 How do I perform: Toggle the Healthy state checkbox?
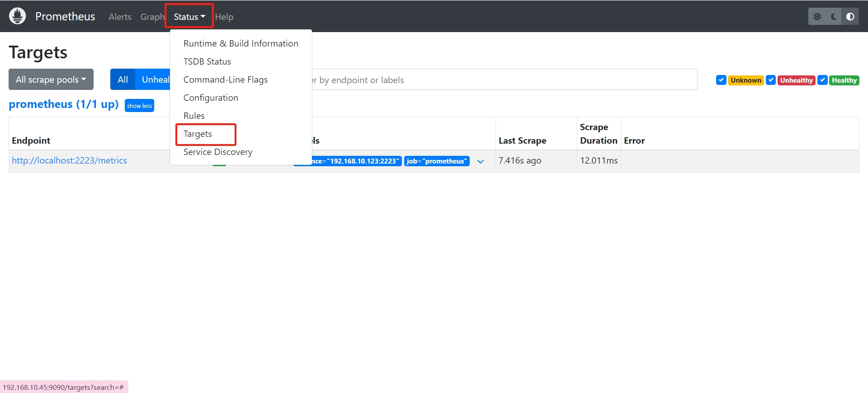(823, 80)
